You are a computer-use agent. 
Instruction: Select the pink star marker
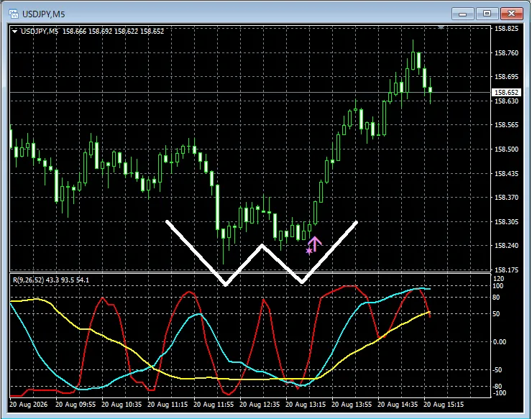coord(308,251)
